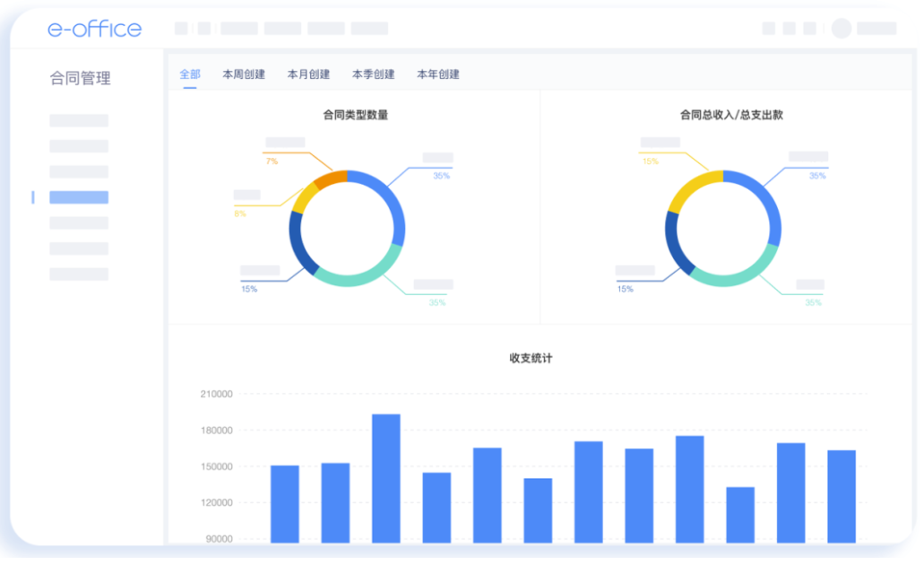924x565 pixels.
Task: Click orange segment in 合同类型数量 donut
Action: click(331, 179)
